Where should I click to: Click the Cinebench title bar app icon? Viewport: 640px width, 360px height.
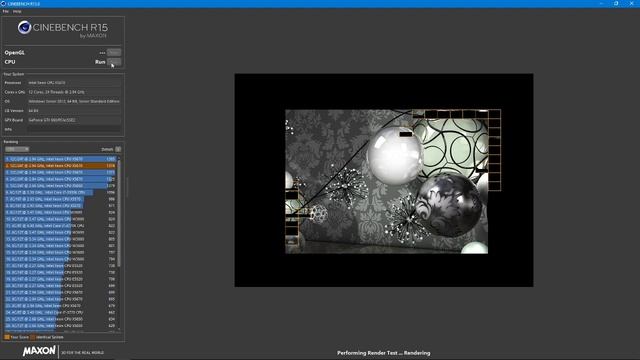tap(3, 4)
